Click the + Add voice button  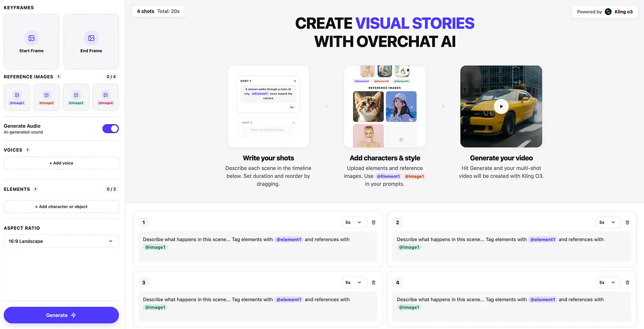pos(61,163)
